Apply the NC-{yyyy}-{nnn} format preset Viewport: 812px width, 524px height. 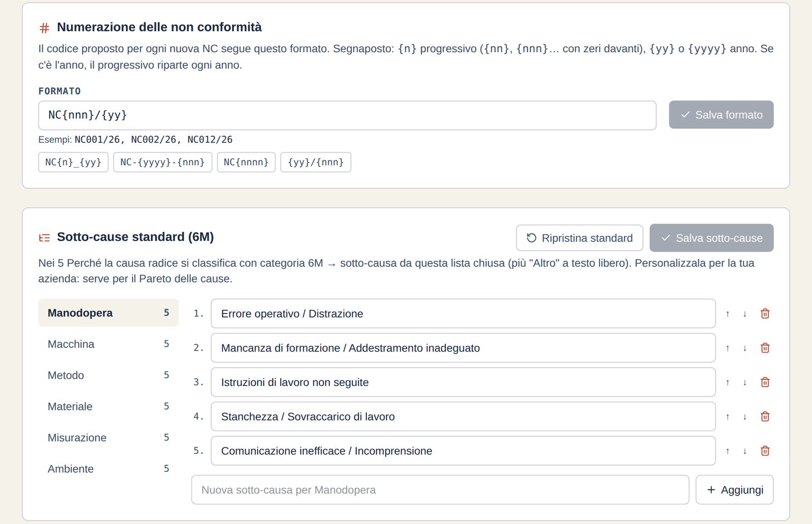pyautogui.click(x=162, y=162)
